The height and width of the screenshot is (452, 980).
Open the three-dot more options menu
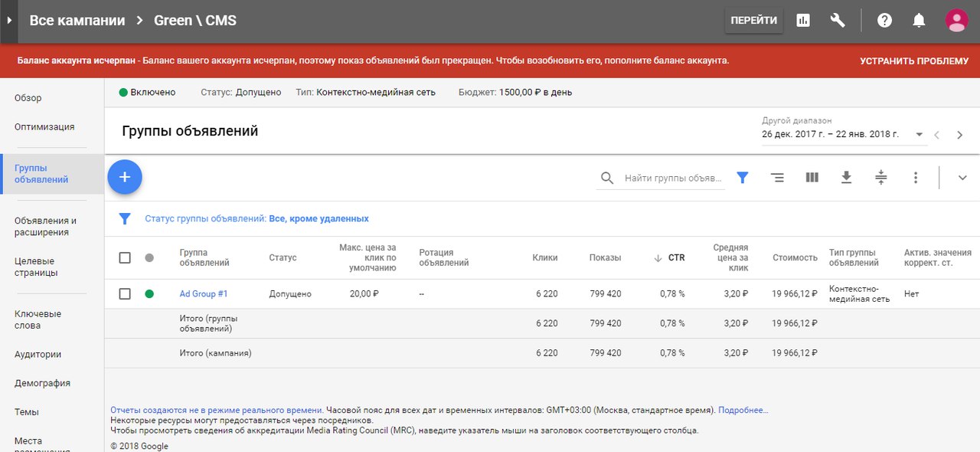(916, 178)
